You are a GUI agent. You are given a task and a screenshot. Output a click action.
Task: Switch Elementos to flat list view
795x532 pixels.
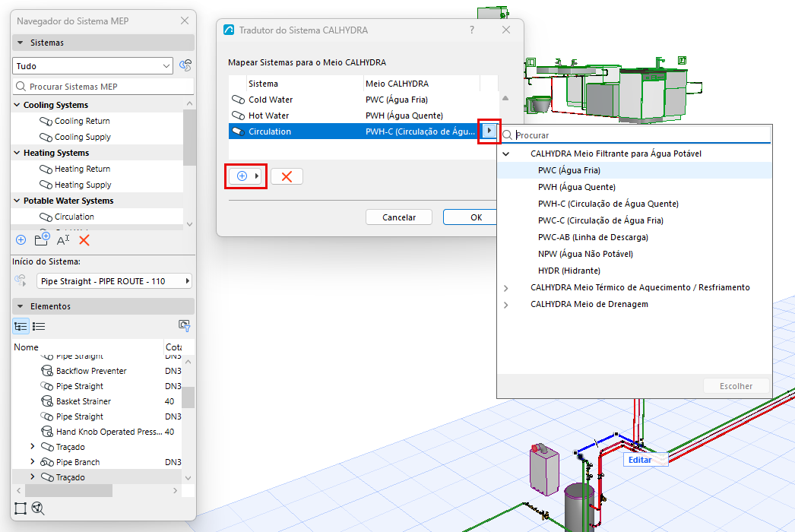pos(39,326)
